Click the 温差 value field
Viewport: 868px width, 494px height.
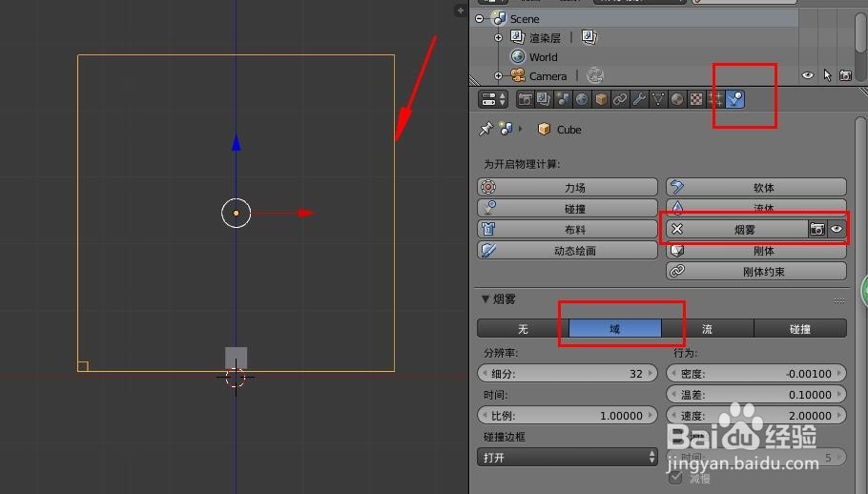[x=756, y=395]
